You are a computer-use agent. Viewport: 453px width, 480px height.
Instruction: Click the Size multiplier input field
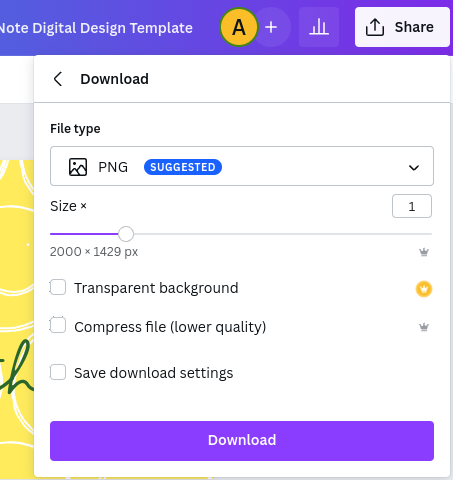412,206
